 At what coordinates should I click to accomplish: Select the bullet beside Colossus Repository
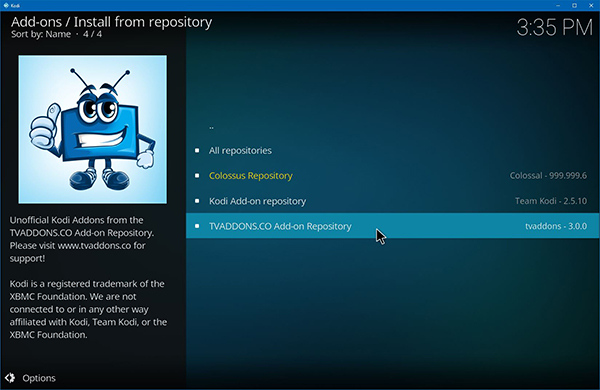click(x=197, y=176)
